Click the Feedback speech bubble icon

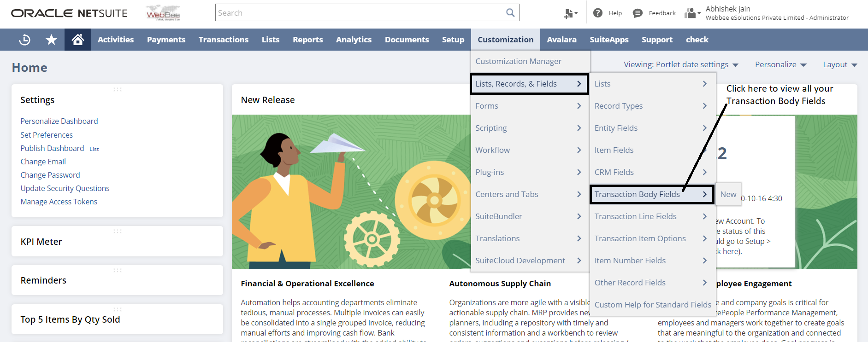pyautogui.click(x=638, y=13)
